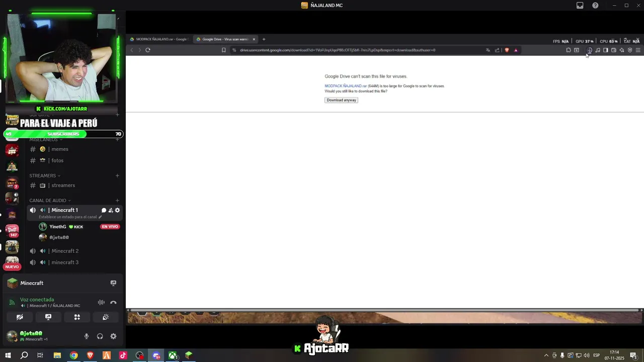The height and width of the screenshot is (362, 644).
Task: Open the MODPACK ÑAJALAND.rar file link
Action: click(346, 86)
